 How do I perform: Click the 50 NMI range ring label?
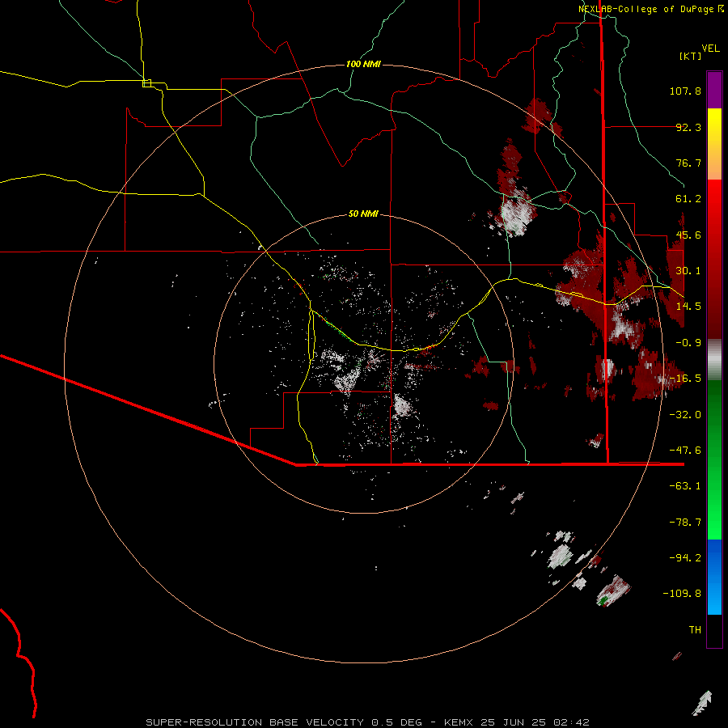pyautogui.click(x=363, y=214)
